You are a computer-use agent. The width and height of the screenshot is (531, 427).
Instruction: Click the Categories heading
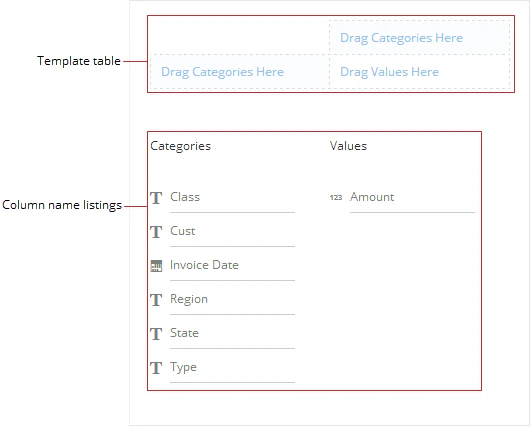(x=180, y=146)
